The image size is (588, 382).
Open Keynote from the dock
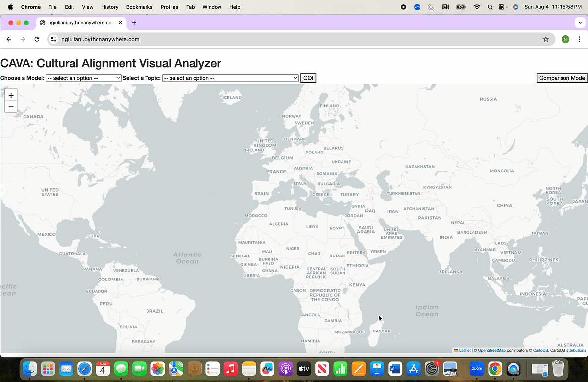377,368
